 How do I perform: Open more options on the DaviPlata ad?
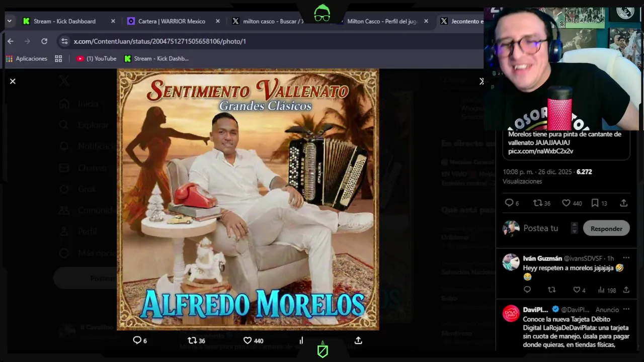point(626,310)
